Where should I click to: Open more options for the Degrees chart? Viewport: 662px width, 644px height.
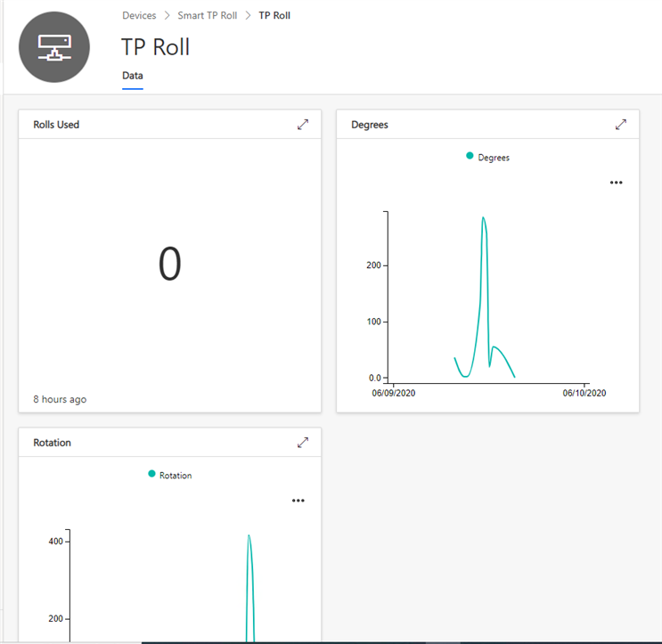(616, 183)
